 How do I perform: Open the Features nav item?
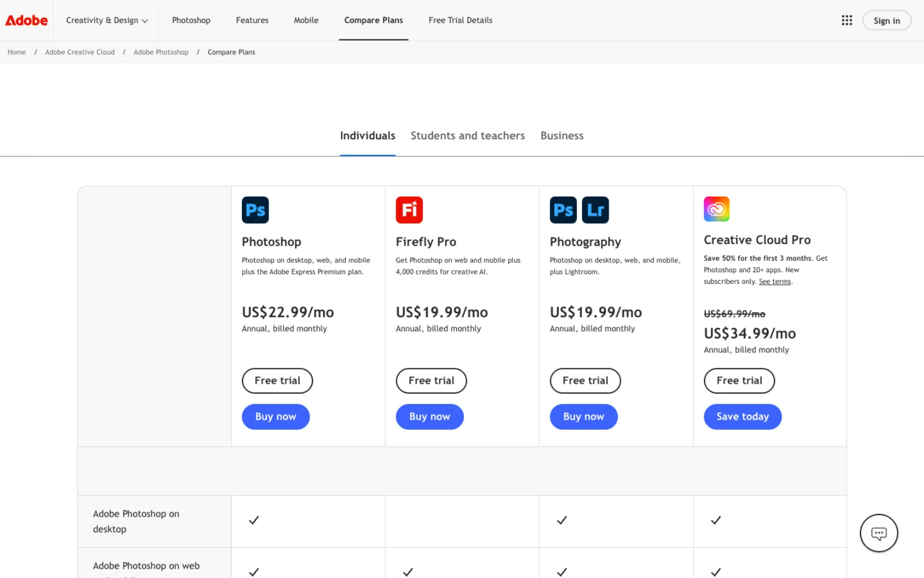pyautogui.click(x=252, y=20)
